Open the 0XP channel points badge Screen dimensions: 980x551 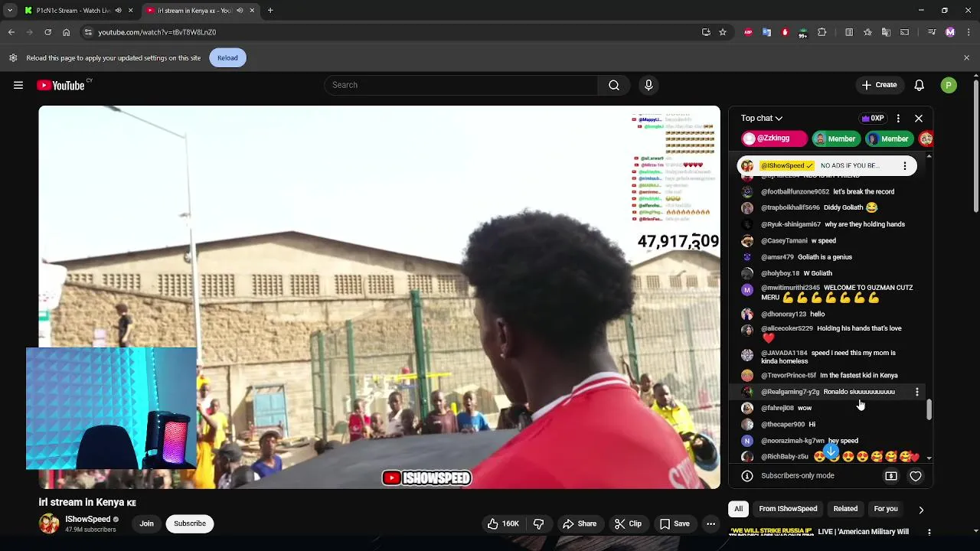(873, 119)
